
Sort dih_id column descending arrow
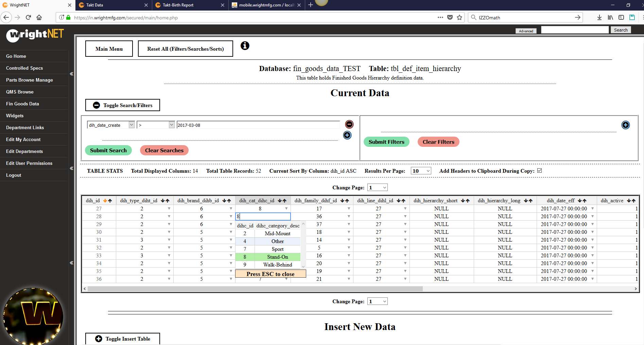pyautogui.click(x=105, y=201)
